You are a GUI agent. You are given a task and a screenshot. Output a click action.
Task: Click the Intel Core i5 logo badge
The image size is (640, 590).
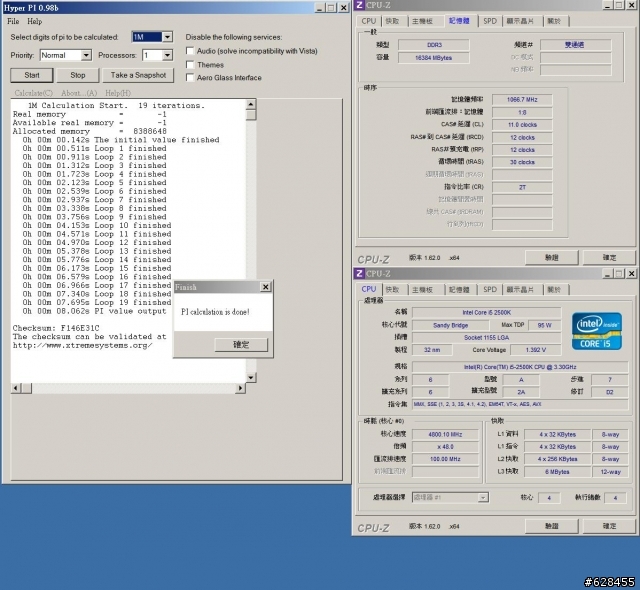597,331
